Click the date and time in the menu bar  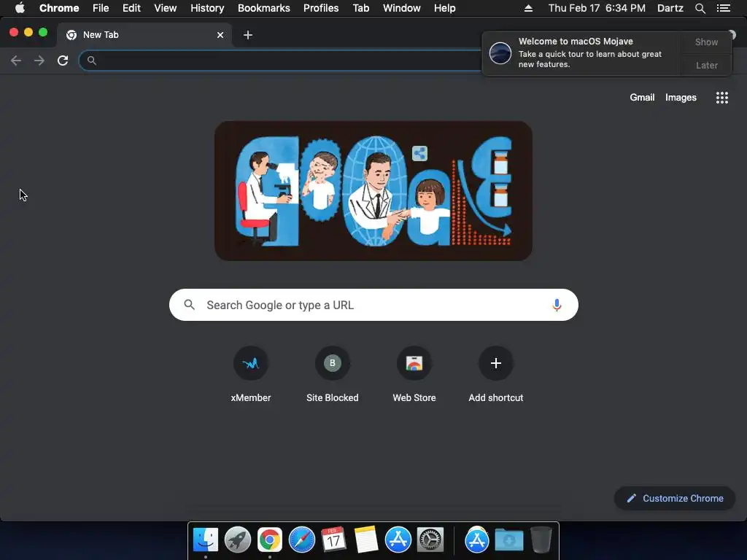pyautogui.click(x=597, y=8)
